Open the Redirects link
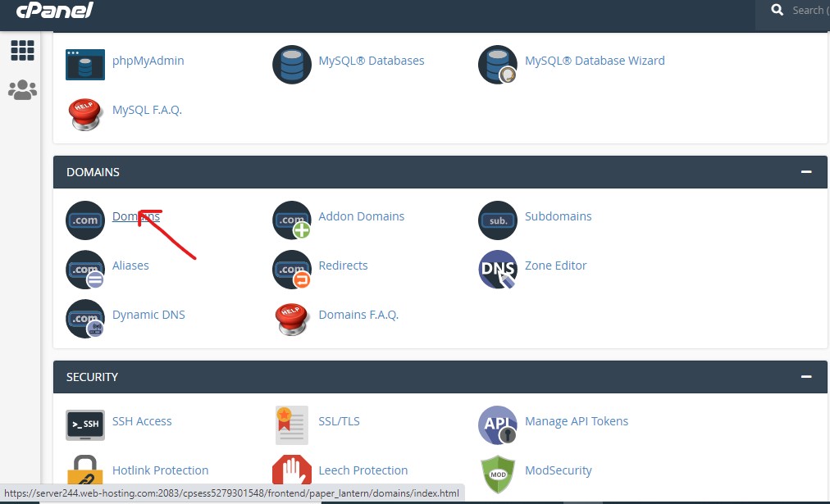Viewport: 830px width, 504px height. [x=343, y=266]
